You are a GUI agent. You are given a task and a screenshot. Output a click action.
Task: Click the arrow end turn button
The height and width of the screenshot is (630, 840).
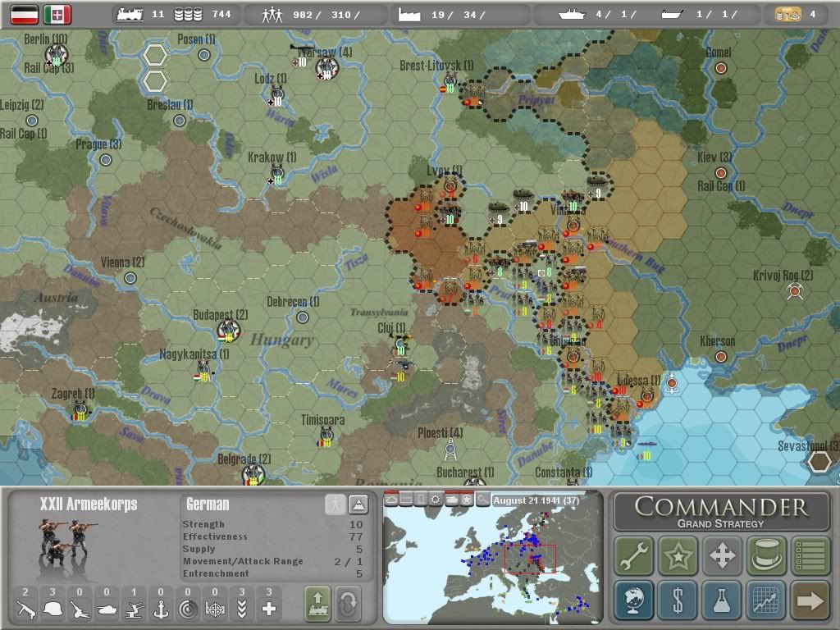(x=810, y=600)
